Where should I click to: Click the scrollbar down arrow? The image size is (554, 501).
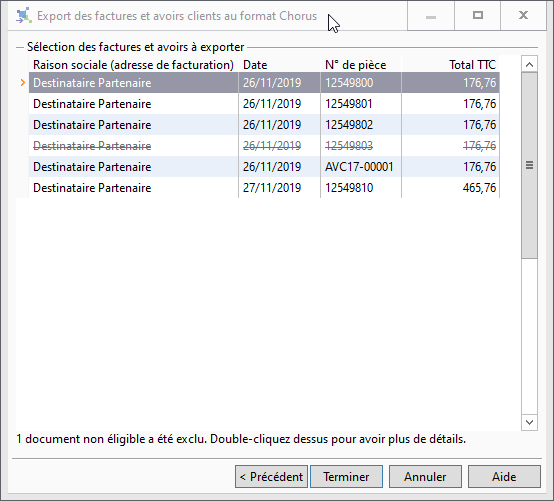529,422
